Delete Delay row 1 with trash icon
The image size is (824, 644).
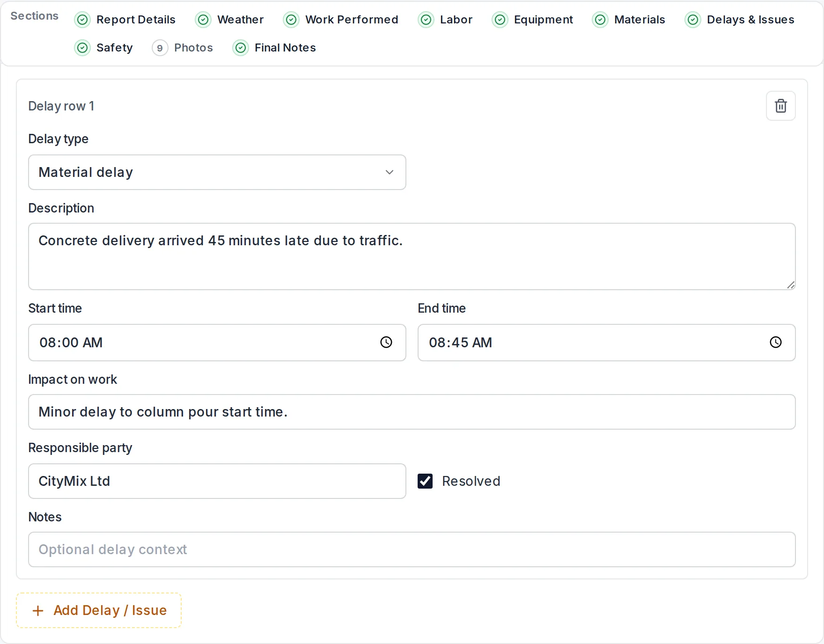(x=780, y=106)
